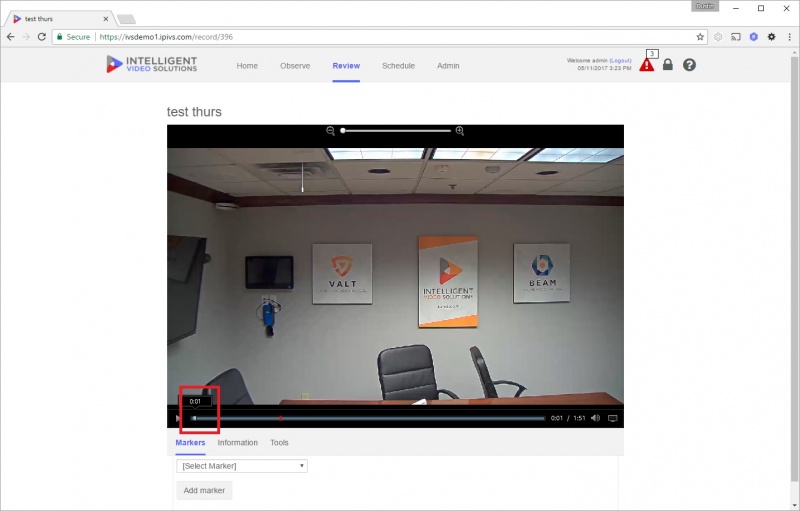
Task: Open the help question mark icon
Action: [x=689, y=65]
